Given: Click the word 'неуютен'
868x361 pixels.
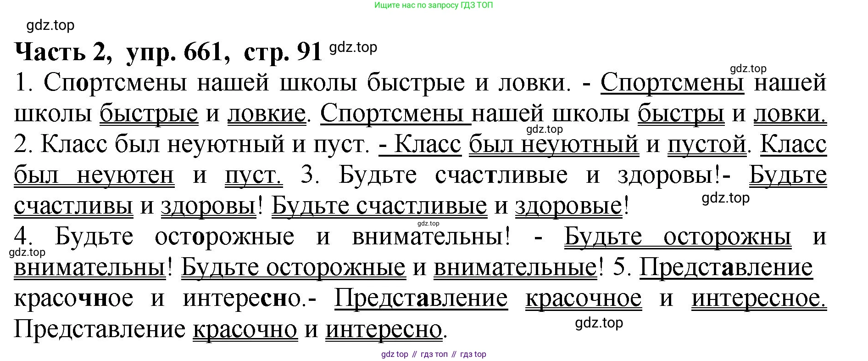Looking at the screenshot, I should [x=125, y=175].
